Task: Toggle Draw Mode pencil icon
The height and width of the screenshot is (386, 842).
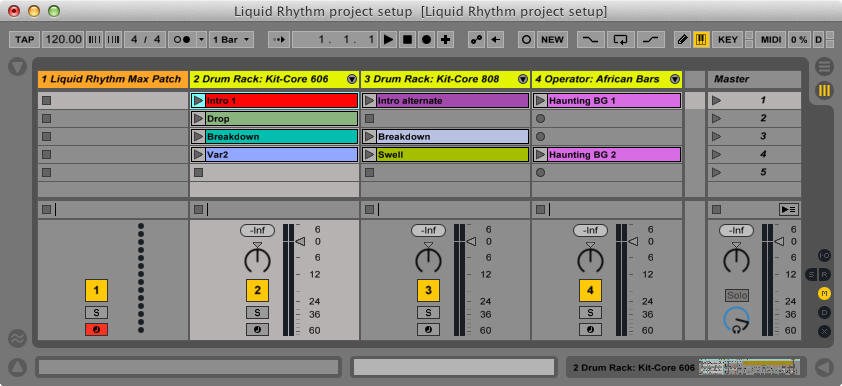Action: [x=683, y=40]
